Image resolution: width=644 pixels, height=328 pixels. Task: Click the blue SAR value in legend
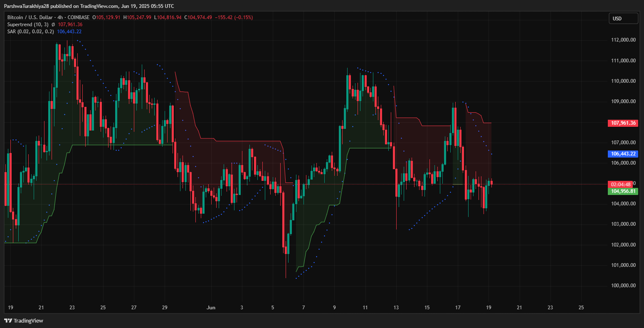click(69, 32)
